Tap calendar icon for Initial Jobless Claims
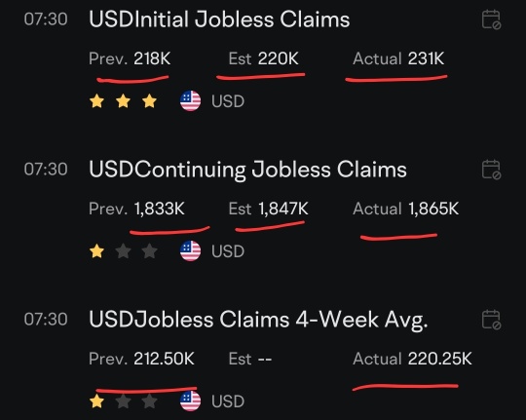526x420 pixels. click(x=491, y=19)
